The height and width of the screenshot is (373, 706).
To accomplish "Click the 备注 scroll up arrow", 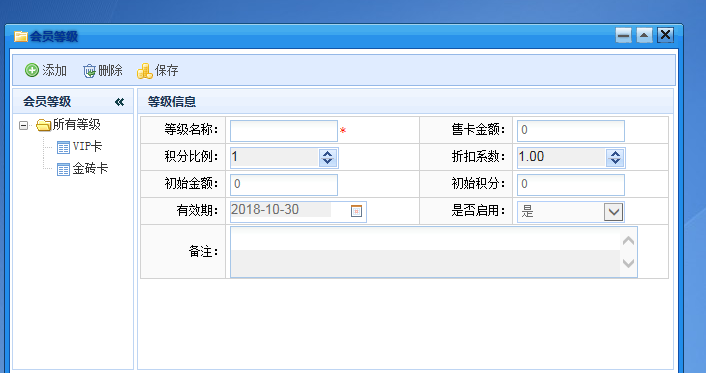I will tap(629, 241).
